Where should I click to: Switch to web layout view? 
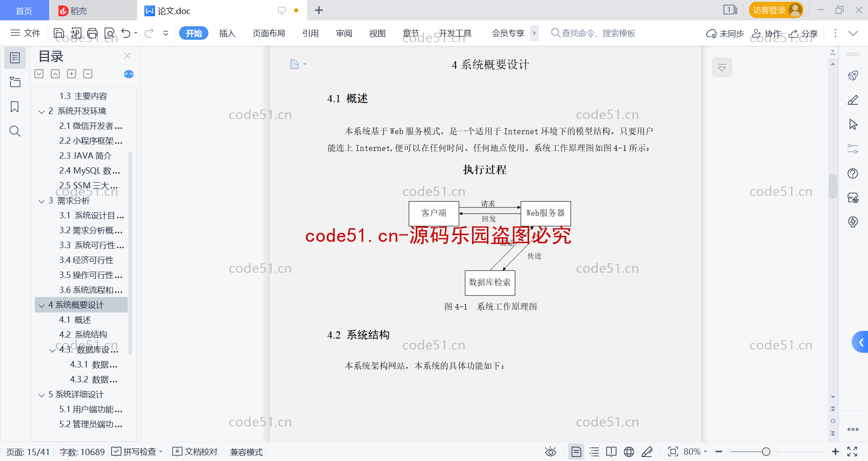click(629, 452)
